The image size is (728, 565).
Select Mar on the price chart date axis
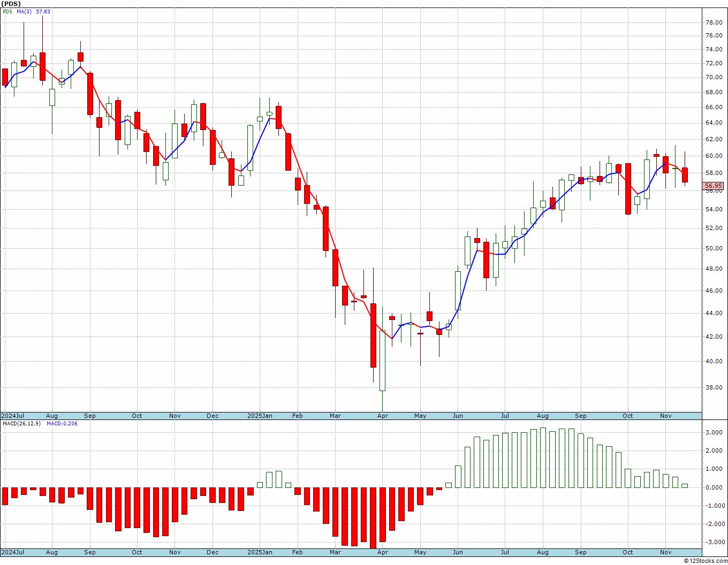(335, 416)
